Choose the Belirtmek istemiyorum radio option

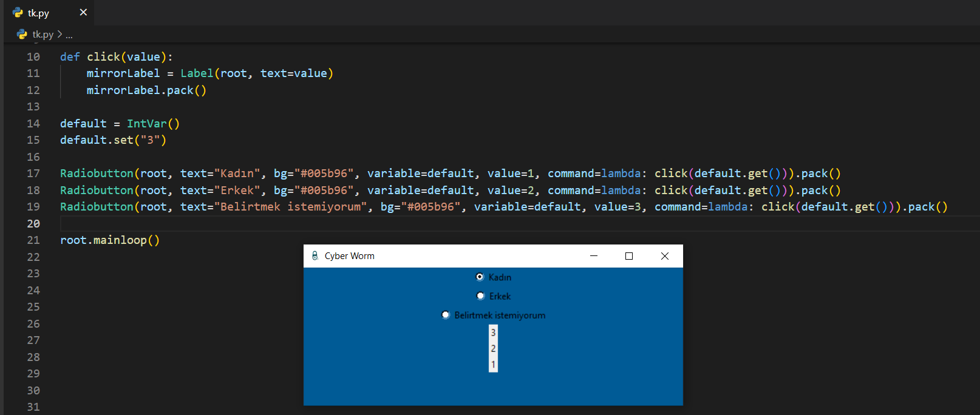click(446, 315)
